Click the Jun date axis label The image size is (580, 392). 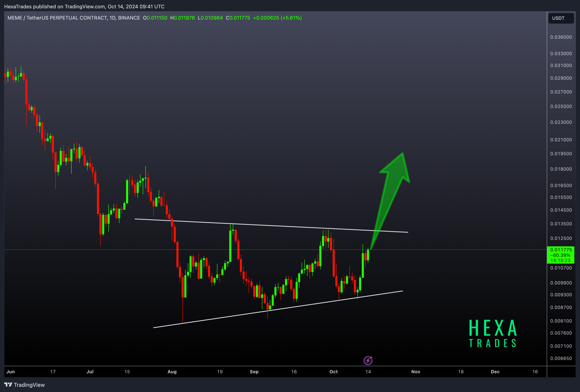10,372
